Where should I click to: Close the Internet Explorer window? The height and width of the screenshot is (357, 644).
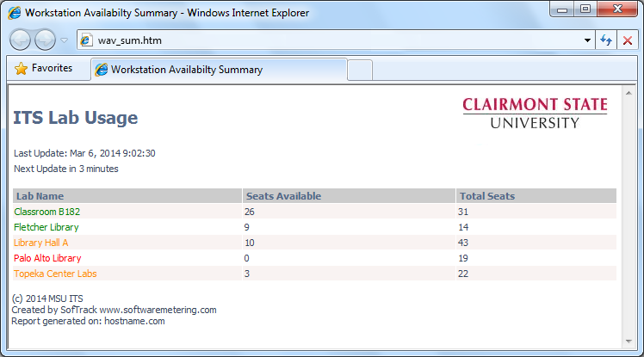[x=617, y=9]
